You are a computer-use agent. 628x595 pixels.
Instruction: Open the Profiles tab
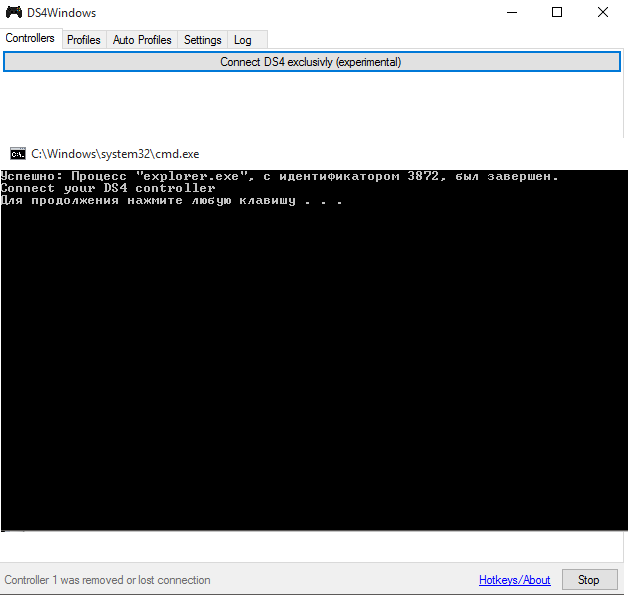pos(84,40)
